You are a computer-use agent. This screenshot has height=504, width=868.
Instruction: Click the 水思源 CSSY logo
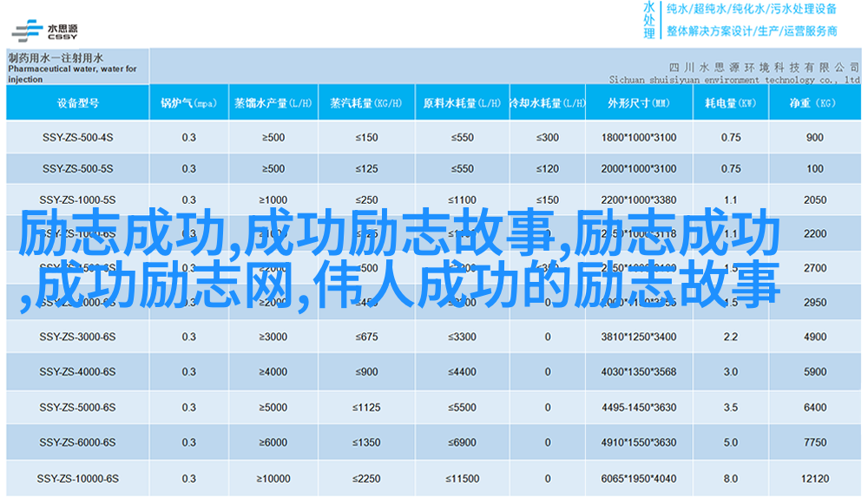point(45,31)
